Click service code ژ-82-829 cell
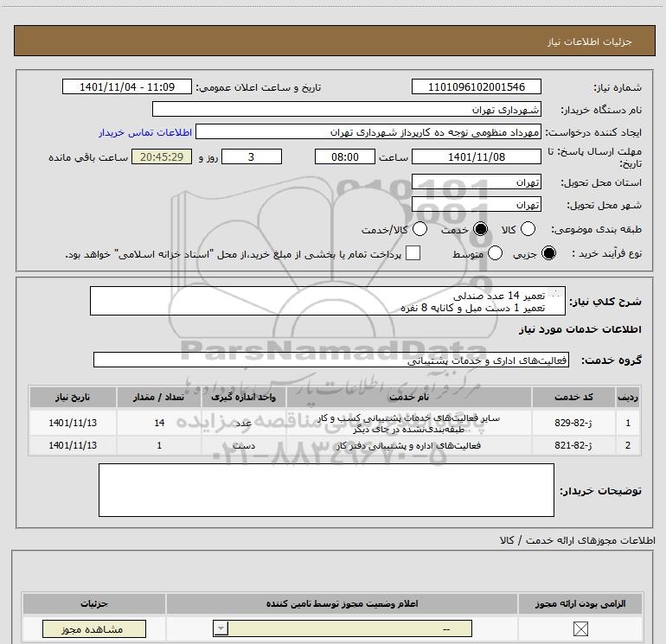 click(573, 423)
